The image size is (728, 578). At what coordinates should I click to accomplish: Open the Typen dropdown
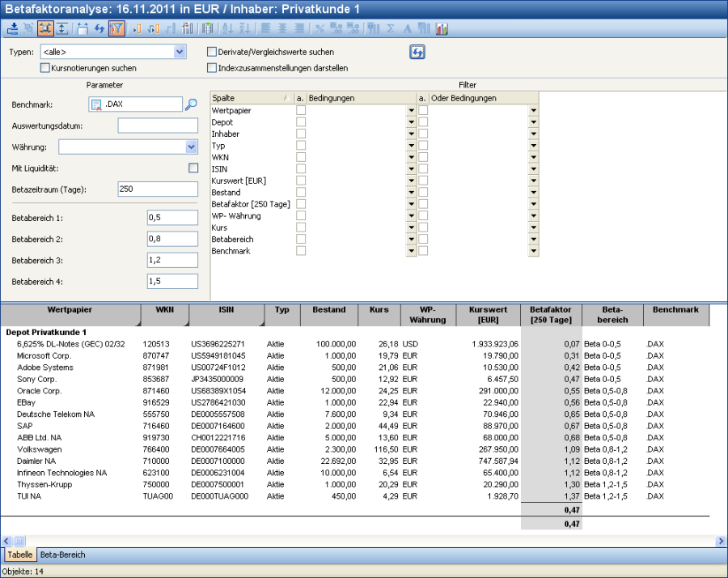[180, 52]
